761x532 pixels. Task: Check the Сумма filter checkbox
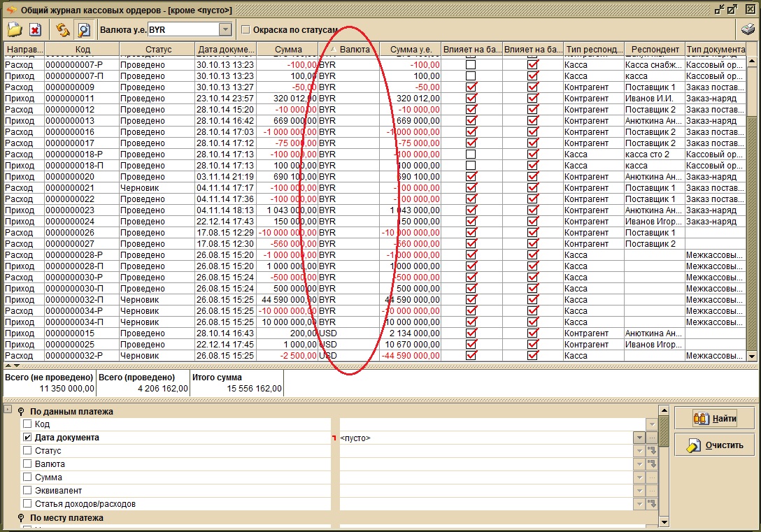click(x=28, y=477)
